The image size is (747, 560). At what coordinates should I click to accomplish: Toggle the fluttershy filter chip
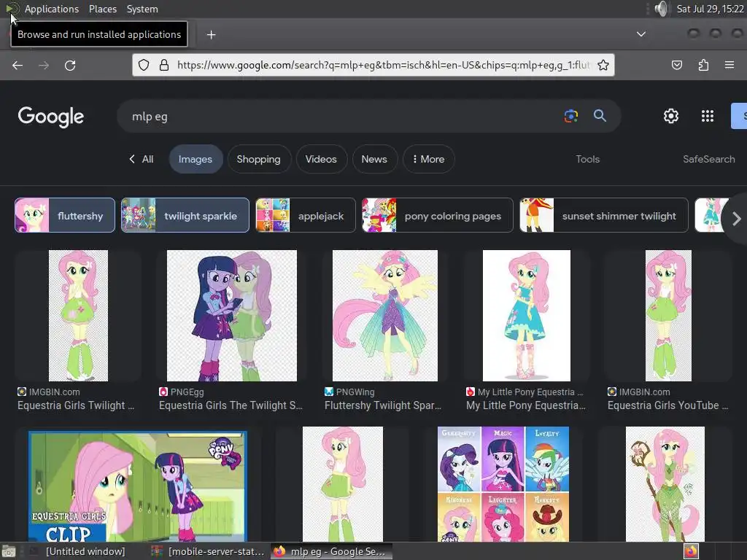[65, 215]
